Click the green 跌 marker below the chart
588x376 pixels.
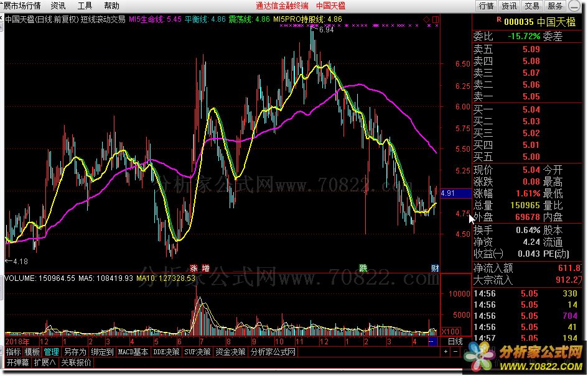[x=363, y=268]
